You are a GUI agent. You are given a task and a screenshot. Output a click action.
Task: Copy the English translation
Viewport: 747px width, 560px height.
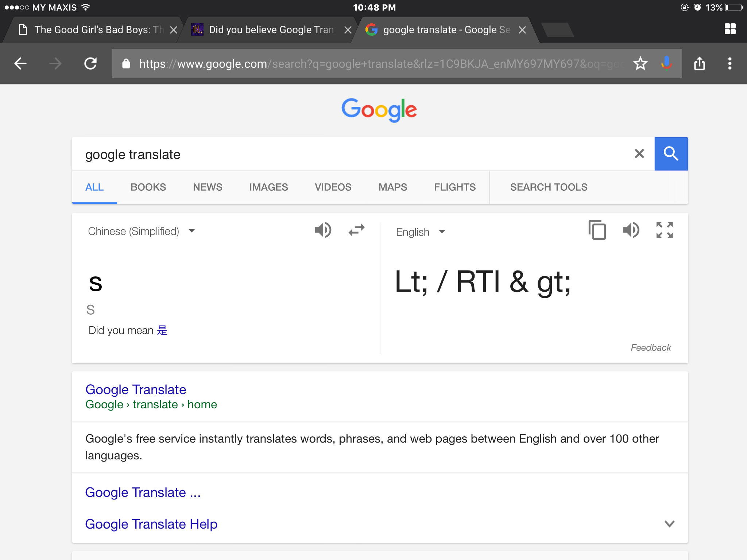(x=597, y=230)
